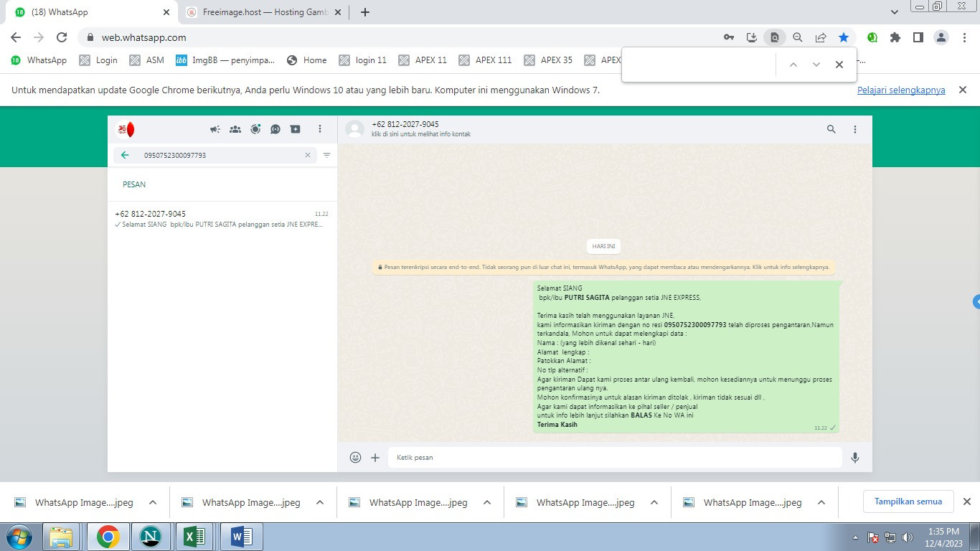This screenshot has width=980, height=551.
Task: Open the tab search chevron in Chrome
Action: [895, 12]
